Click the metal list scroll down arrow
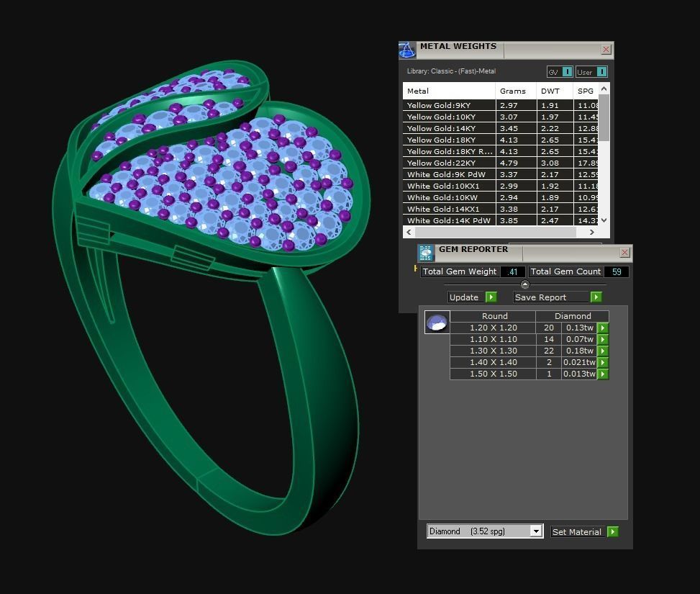 (x=604, y=220)
